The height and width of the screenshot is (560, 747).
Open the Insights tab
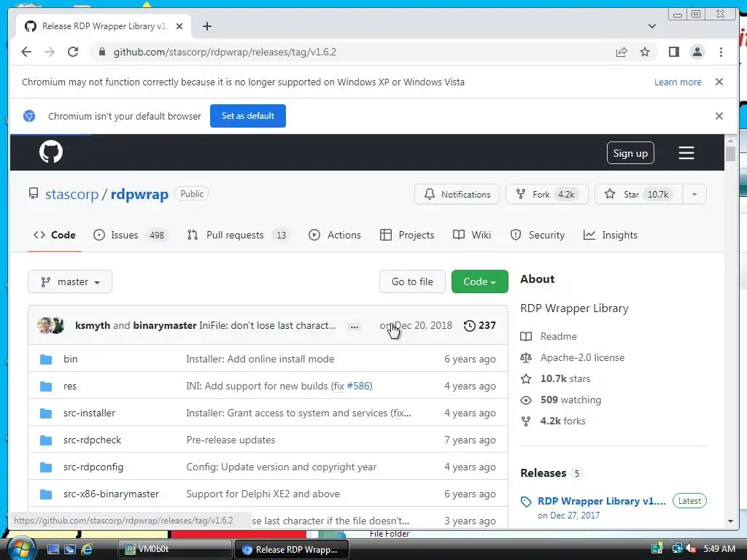(x=611, y=235)
